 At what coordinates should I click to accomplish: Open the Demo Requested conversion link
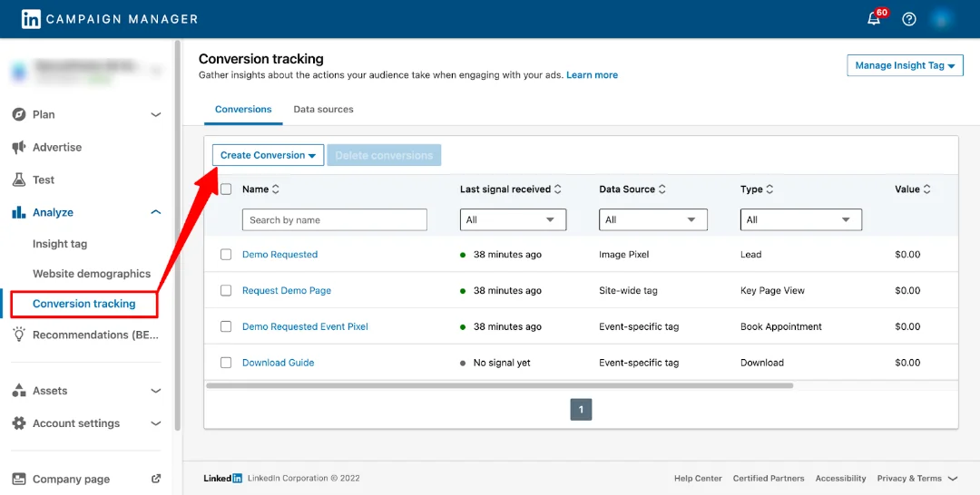(x=280, y=255)
